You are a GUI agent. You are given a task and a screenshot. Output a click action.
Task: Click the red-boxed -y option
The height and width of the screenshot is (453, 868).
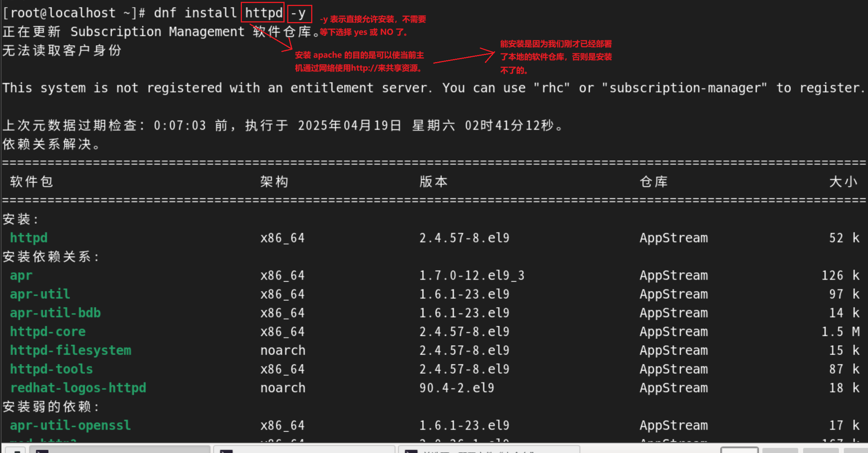point(299,13)
